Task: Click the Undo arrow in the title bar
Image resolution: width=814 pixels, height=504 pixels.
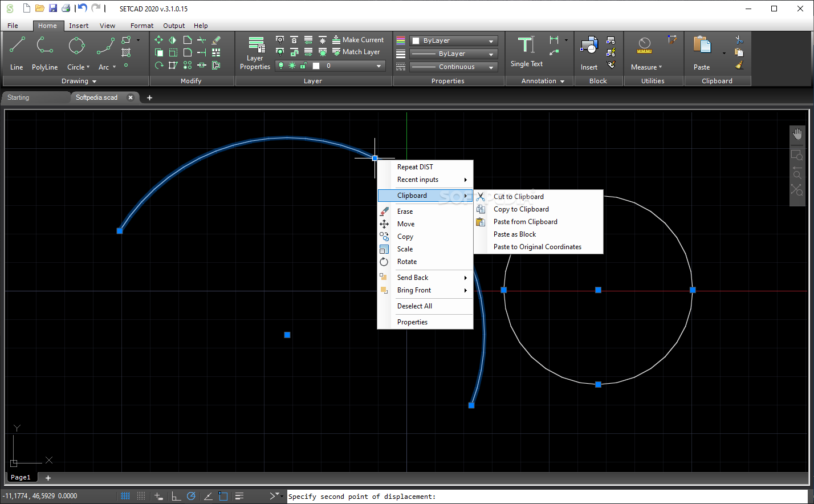Action: point(83,8)
